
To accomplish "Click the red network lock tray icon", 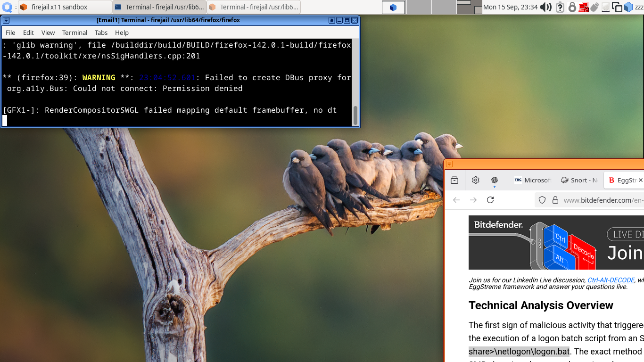I will pyautogui.click(x=584, y=7).
